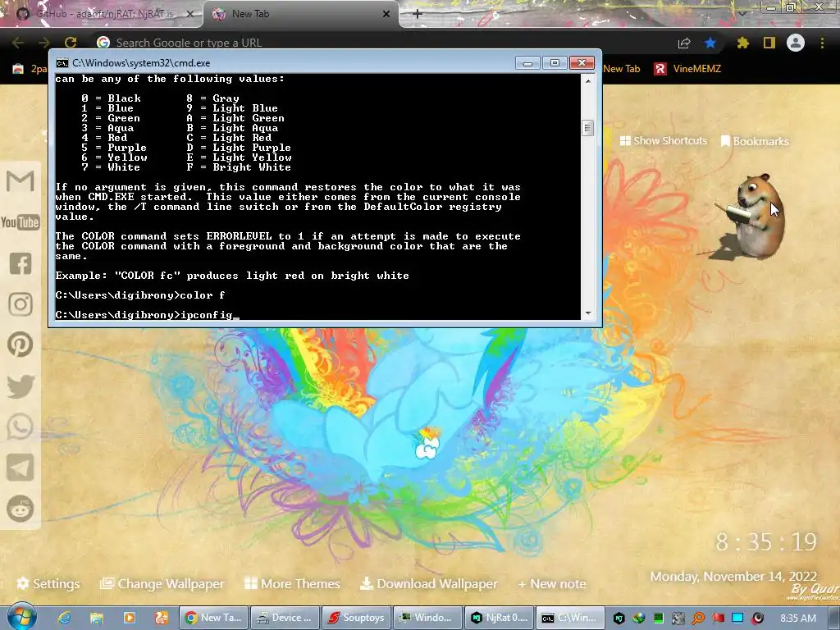Image resolution: width=840 pixels, height=630 pixels.
Task: Go back in Chrome
Action: click(x=18, y=43)
